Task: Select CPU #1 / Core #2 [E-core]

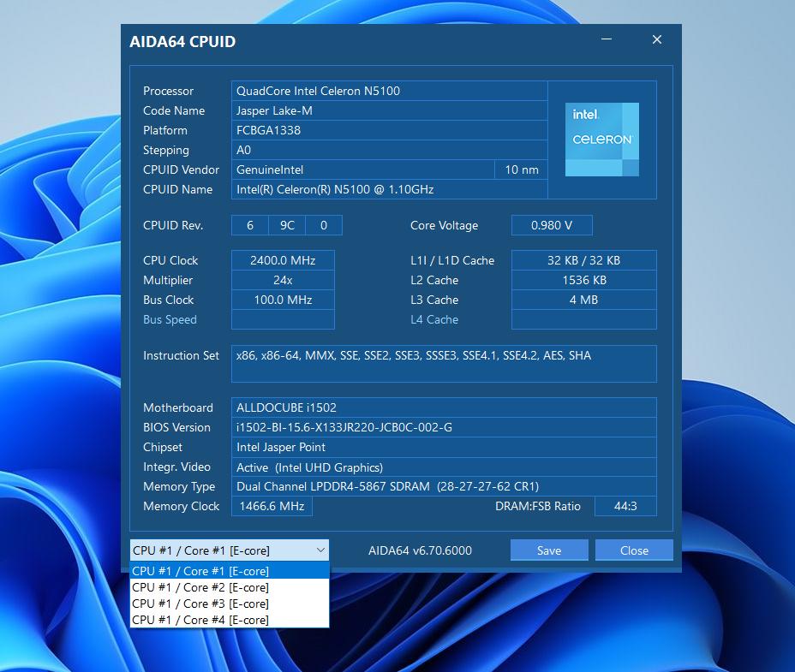Action: pos(229,587)
